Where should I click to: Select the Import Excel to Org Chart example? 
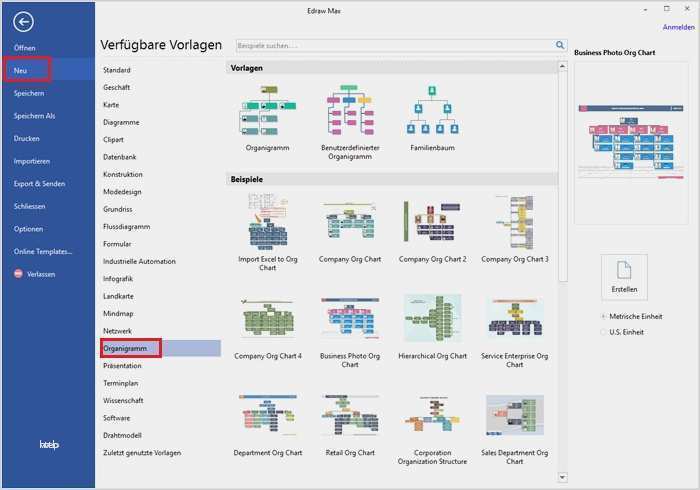(x=267, y=222)
